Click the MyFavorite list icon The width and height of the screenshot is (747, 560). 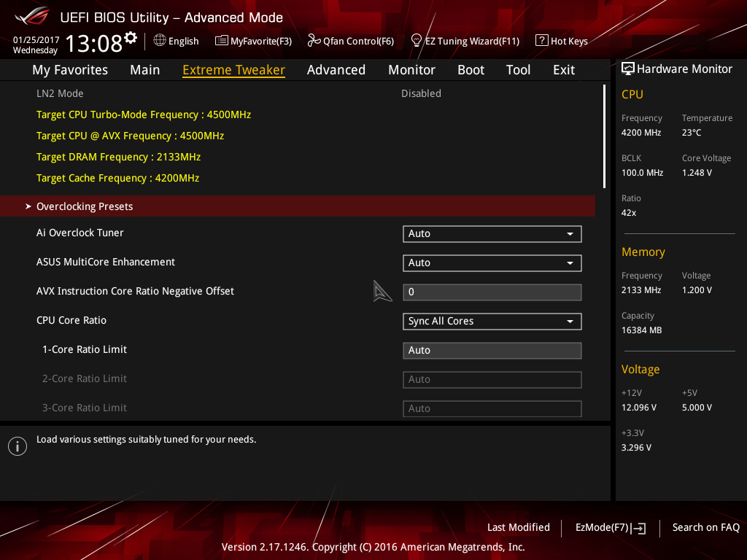click(221, 41)
